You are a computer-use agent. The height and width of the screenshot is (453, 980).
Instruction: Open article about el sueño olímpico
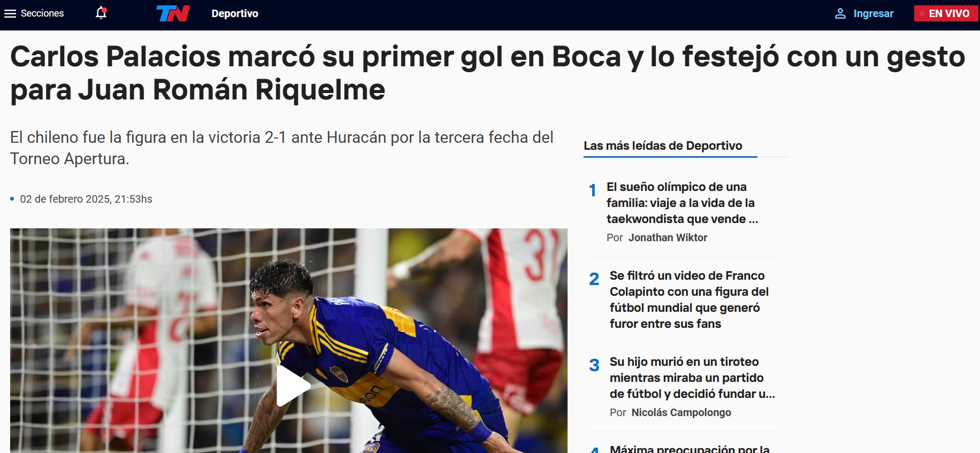tap(682, 203)
